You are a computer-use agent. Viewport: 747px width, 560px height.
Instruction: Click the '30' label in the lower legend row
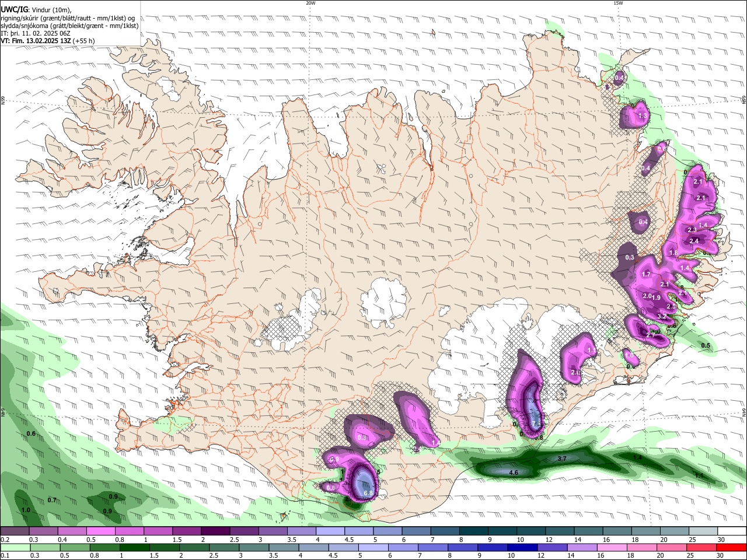coord(721,556)
